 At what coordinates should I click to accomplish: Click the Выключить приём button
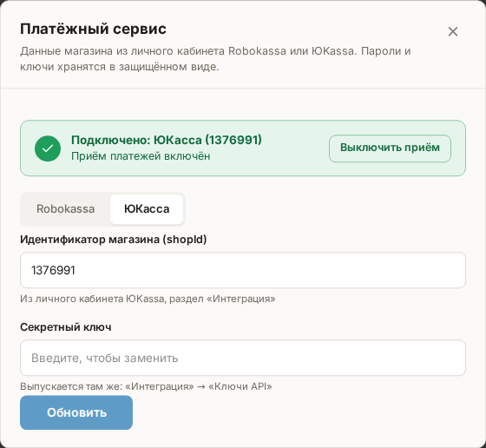(390, 148)
